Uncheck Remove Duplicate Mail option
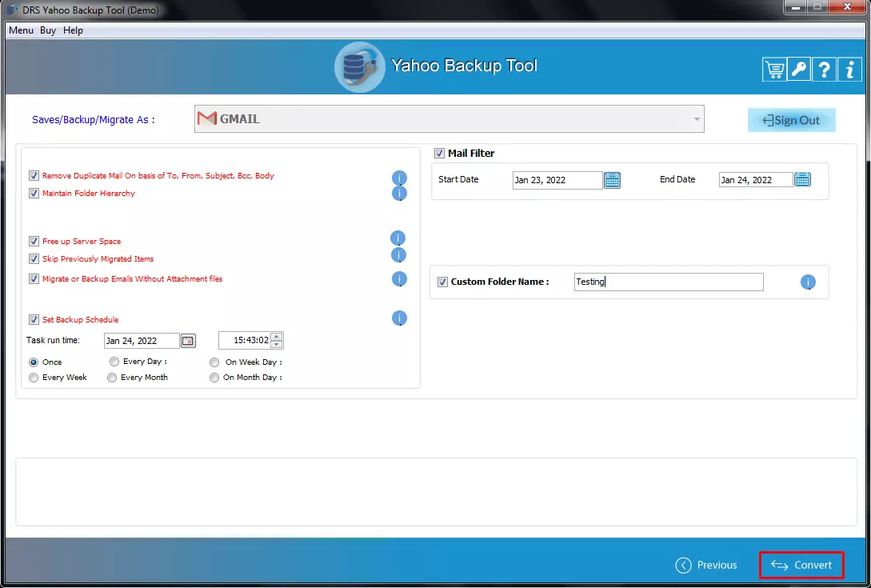871x588 pixels. [x=34, y=176]
